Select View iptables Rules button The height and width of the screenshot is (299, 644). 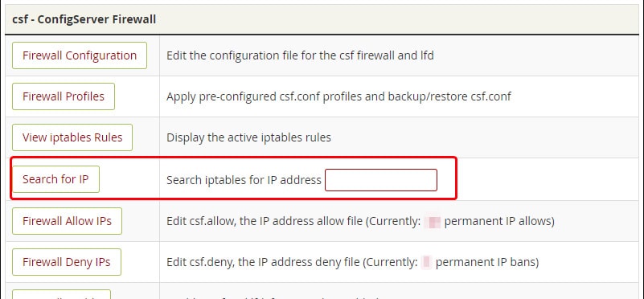72,137
